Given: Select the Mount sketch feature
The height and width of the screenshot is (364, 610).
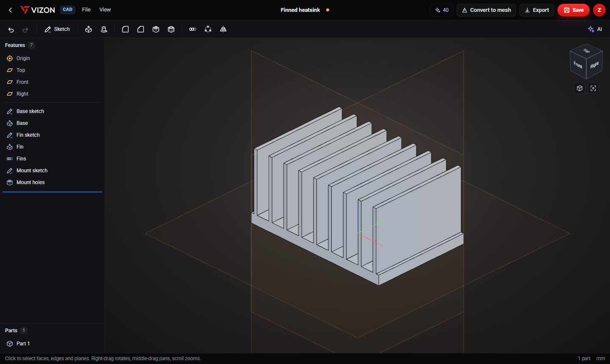Looking at the screenshot, I should click(53, 171).
